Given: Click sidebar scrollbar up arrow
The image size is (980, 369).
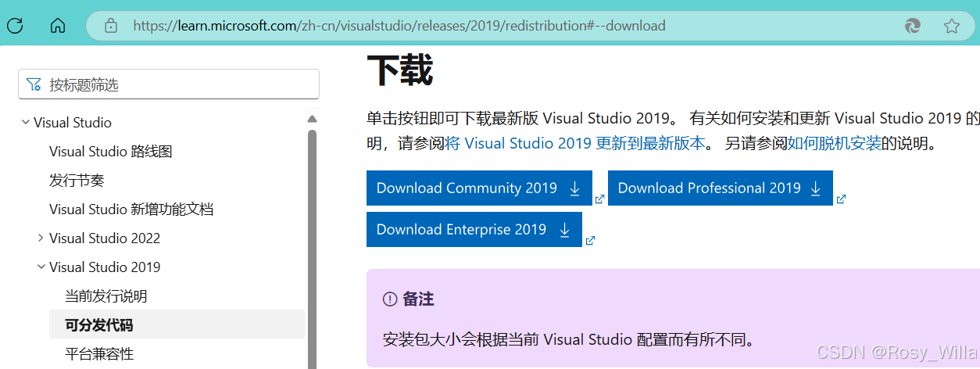Looking at the screenshot, I should (313, 120).
